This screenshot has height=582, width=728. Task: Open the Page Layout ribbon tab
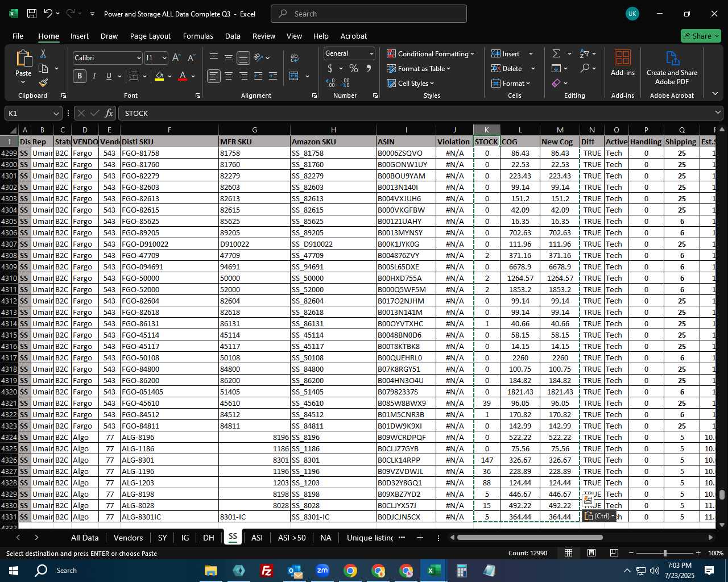click(x=150, y=36)
